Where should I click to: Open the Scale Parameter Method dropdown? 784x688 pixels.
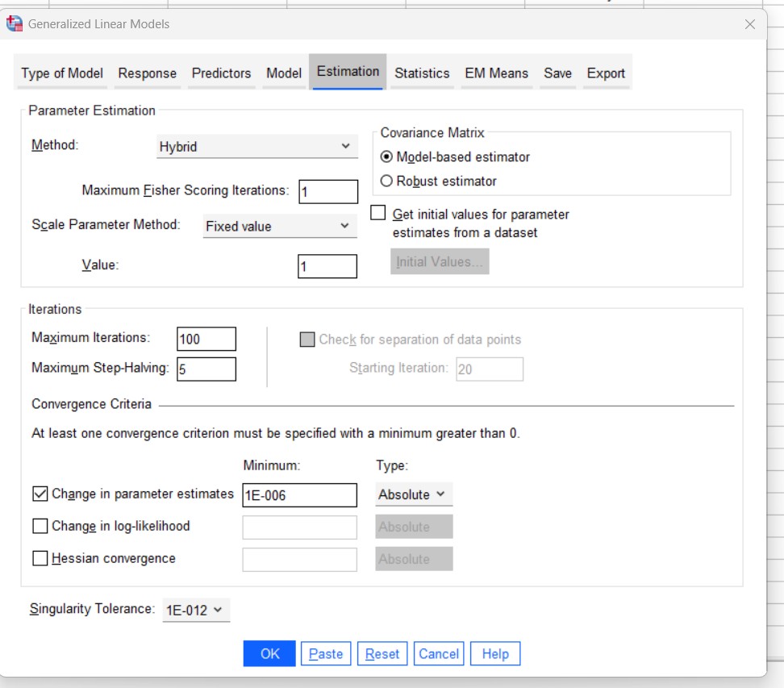coord(279,227)
